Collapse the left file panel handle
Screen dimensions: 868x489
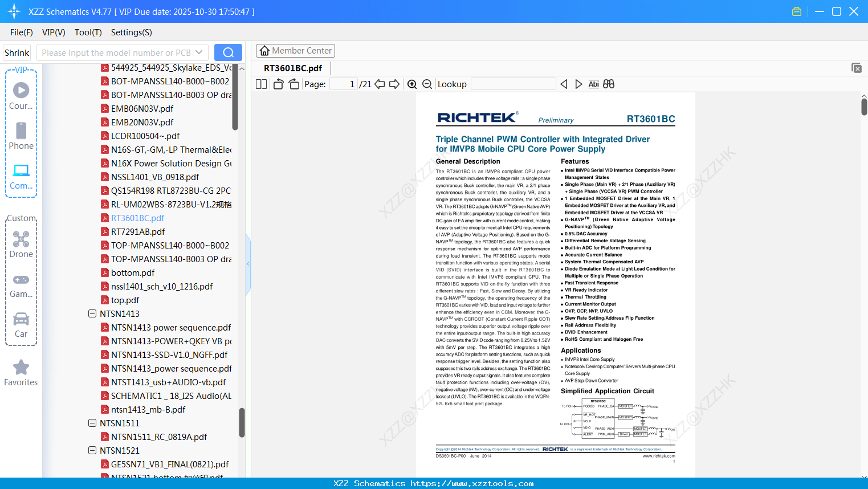pyautogui.click(x=248, y=263)
